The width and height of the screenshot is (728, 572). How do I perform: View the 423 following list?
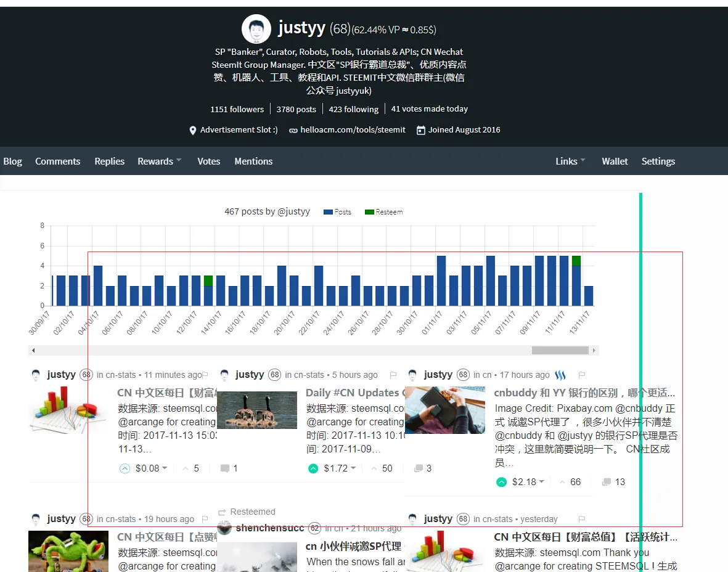[x=354, y=109]
